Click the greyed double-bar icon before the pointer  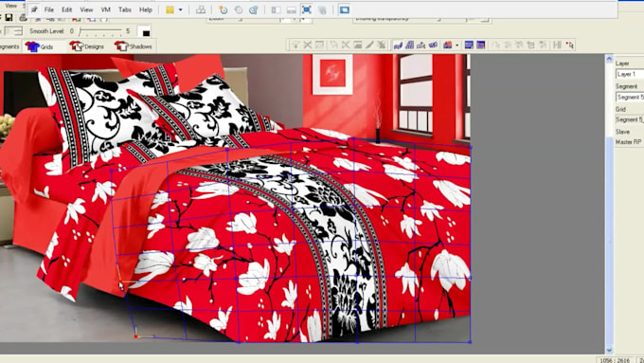[x=557, y=45]
